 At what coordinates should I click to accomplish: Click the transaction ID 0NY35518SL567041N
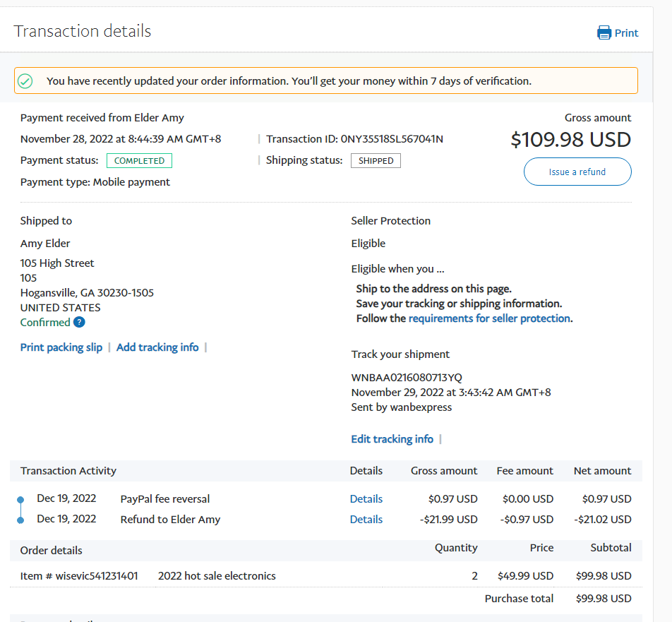392,139
